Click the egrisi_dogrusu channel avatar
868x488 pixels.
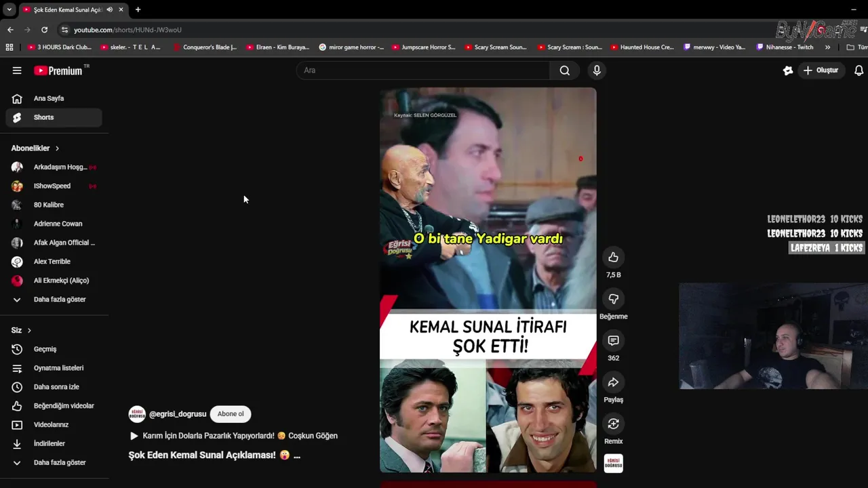pyautogui.click(x=137, y=414)
